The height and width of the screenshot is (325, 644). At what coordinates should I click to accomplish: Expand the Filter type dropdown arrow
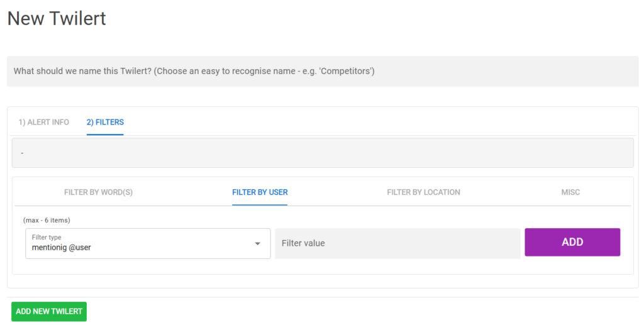point(257,244)
